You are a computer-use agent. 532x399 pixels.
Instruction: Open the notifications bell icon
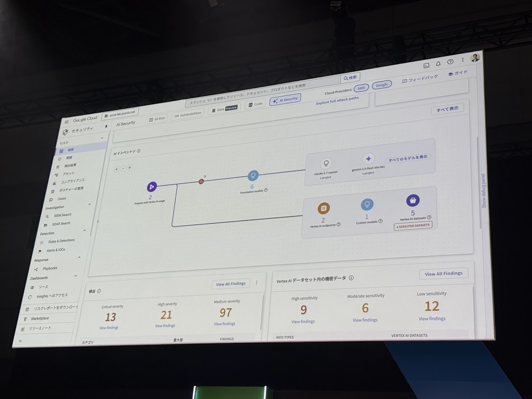click(x=438, y=64)
